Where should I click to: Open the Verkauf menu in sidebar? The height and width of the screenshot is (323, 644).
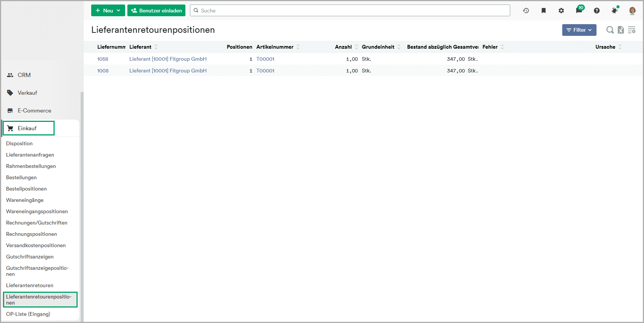pyautogui.click(x=27, y=93)
